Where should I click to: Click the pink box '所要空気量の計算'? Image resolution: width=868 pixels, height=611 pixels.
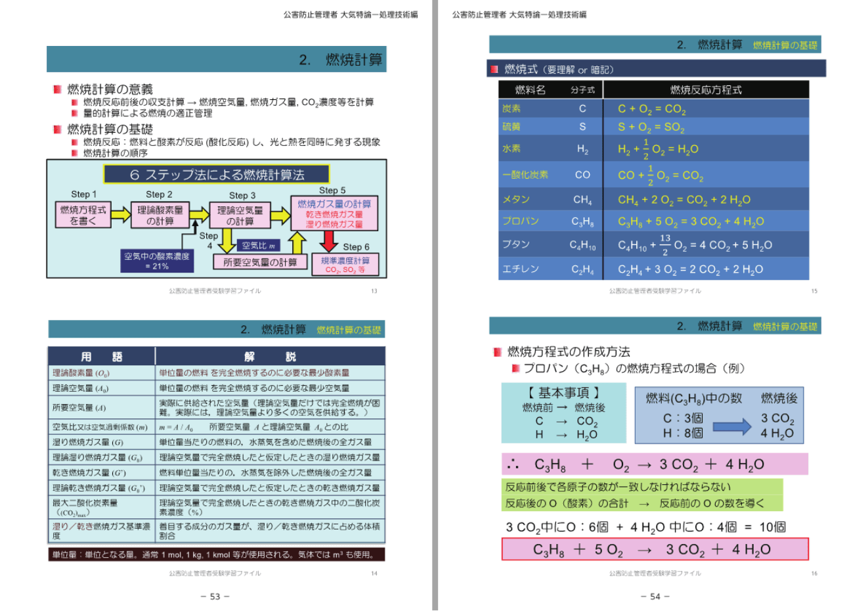[260, 262]
